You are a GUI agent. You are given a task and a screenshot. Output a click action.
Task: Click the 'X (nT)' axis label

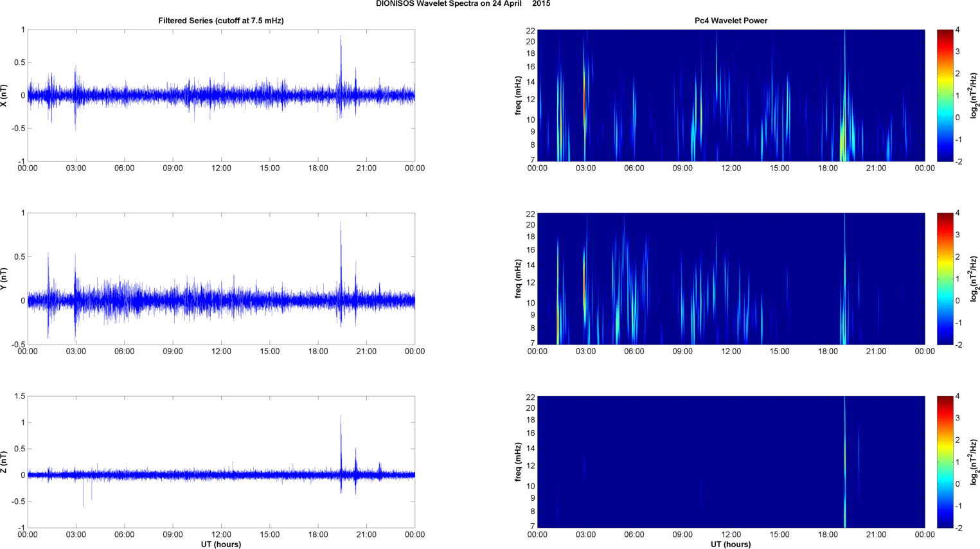tap(4, 95)
